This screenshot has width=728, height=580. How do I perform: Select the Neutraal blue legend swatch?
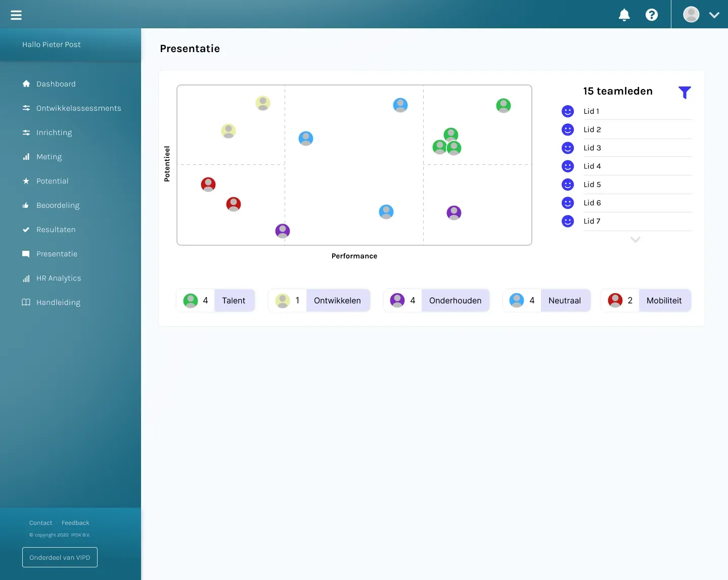coord(517,300)
